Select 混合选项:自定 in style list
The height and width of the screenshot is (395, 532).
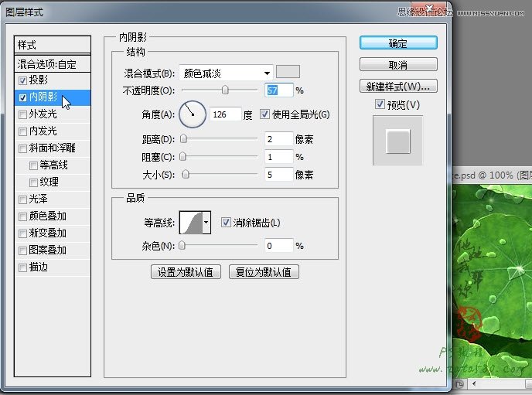pyautogui.click(x=53, y=63)
